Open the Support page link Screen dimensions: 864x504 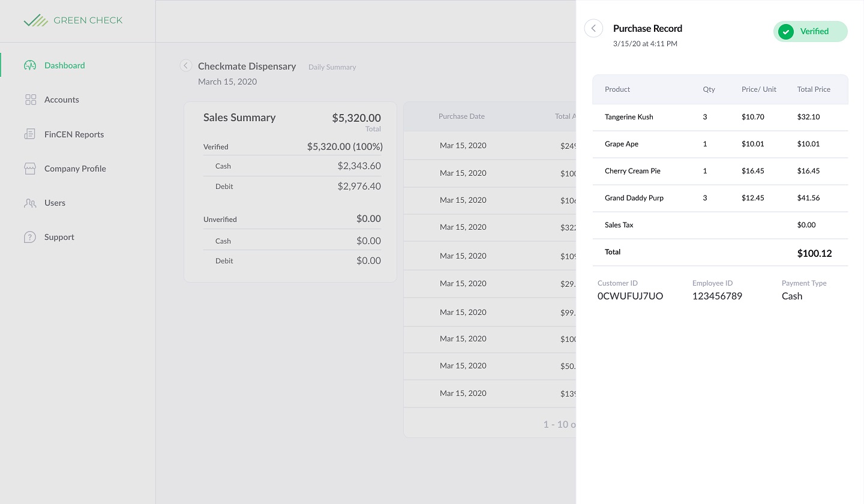[x=59, y=237]
